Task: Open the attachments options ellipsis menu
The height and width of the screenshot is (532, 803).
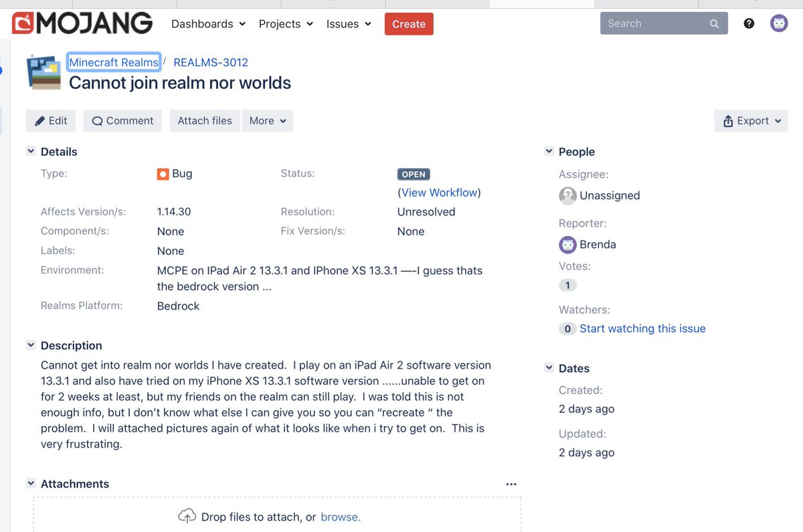Action: pos(511,484)
